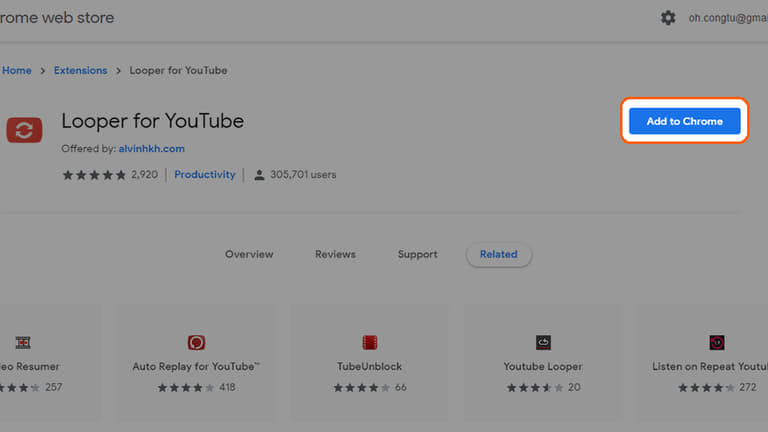This screenshot has height=432, width=768.
Task: Click the Add to Chrome button
Action: click(684, 121)
